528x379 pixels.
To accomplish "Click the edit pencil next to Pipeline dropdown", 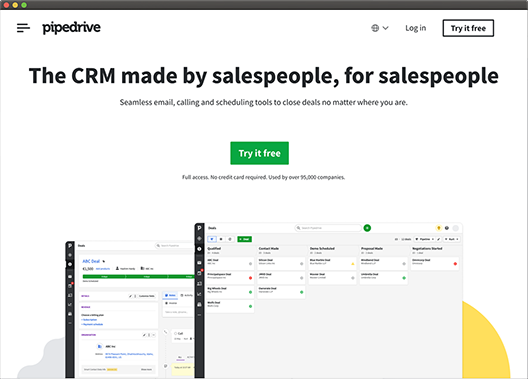I will (438, 239).
